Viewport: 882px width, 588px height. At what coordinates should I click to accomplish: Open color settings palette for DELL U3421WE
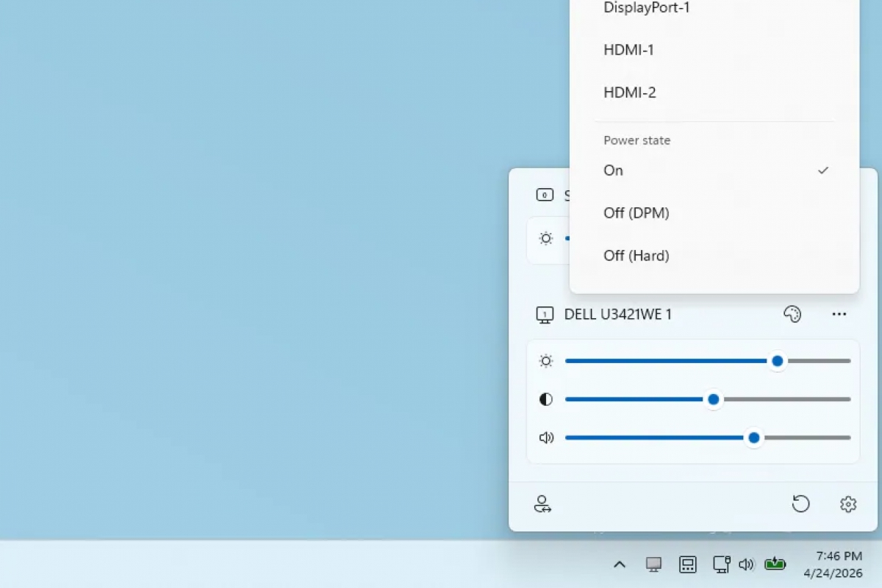(792, 315)
